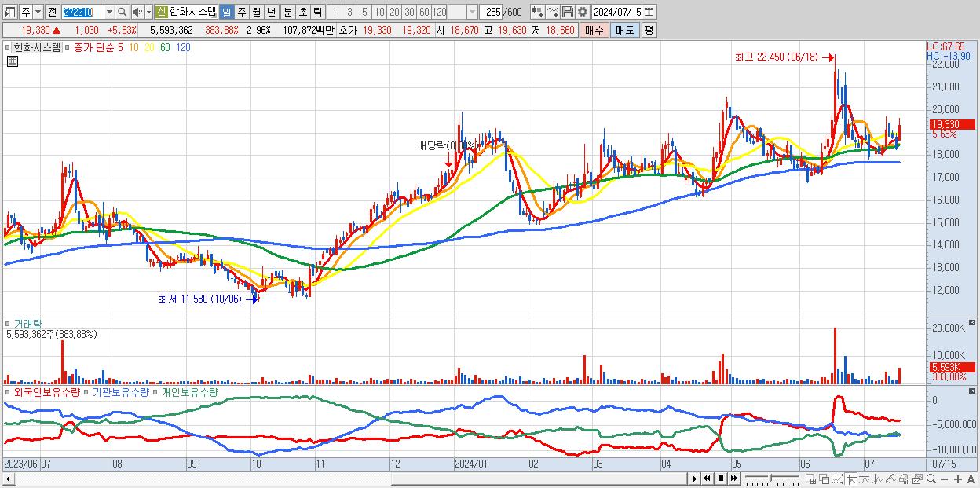Image resolution: width=980 pixels, height=488 pixels.
Task: Click the eraser with bars icon
Action: [x=905, y=479]
